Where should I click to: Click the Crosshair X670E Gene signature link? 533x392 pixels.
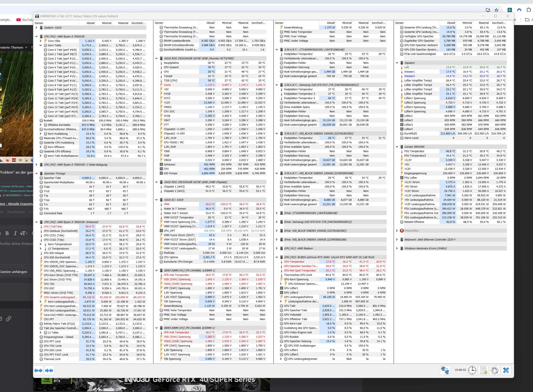tap(16, 186)
